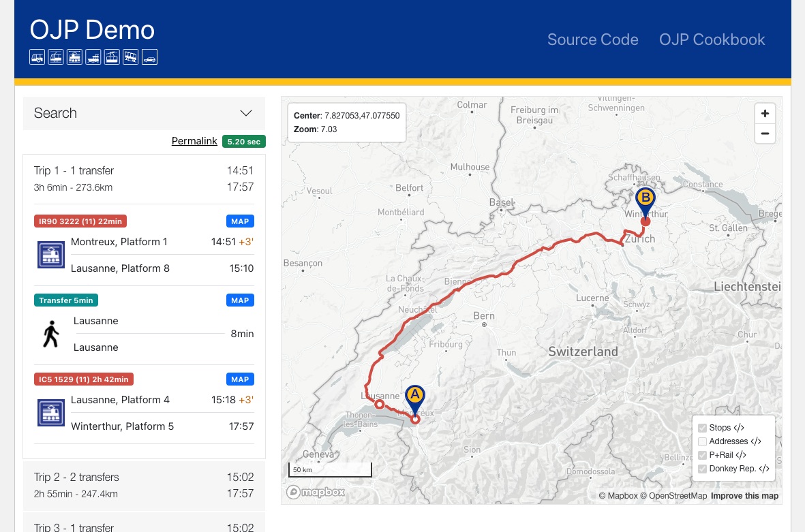Enable the Addresses checkbox
This screenshot has width=805, height=532.
(702, 441)
